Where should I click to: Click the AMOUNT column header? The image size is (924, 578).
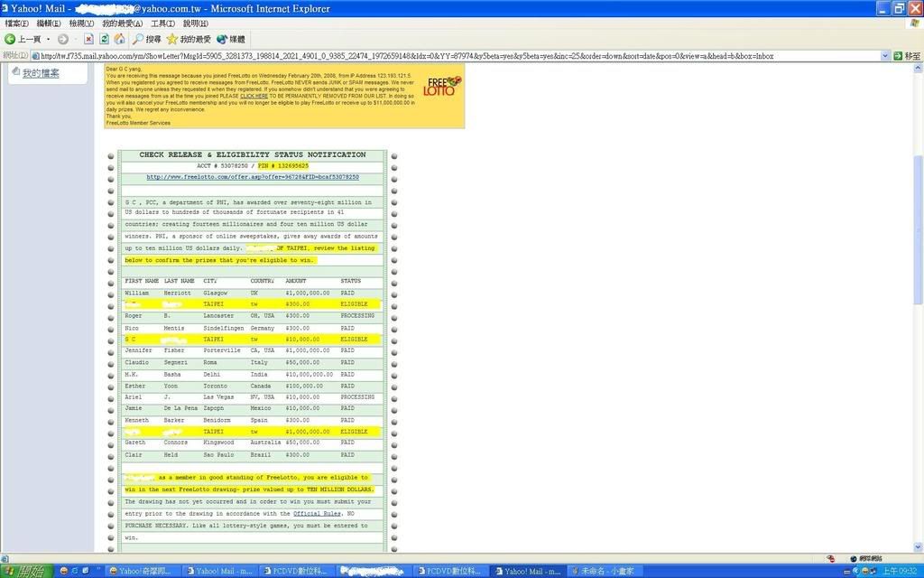(x=296, y=282)
